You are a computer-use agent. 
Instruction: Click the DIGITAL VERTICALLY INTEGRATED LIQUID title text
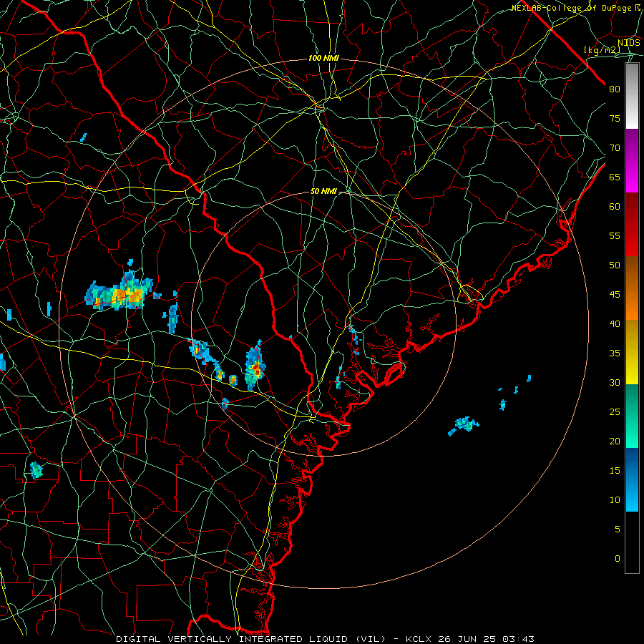(x=250, y=639)
